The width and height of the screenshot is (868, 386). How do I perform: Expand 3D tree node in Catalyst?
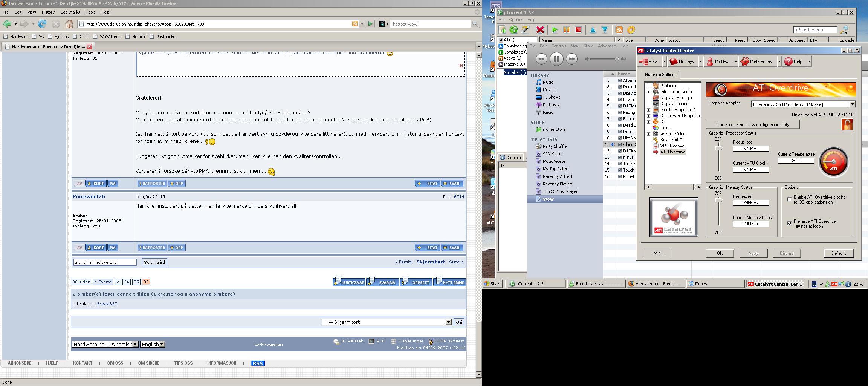(648, 122)
